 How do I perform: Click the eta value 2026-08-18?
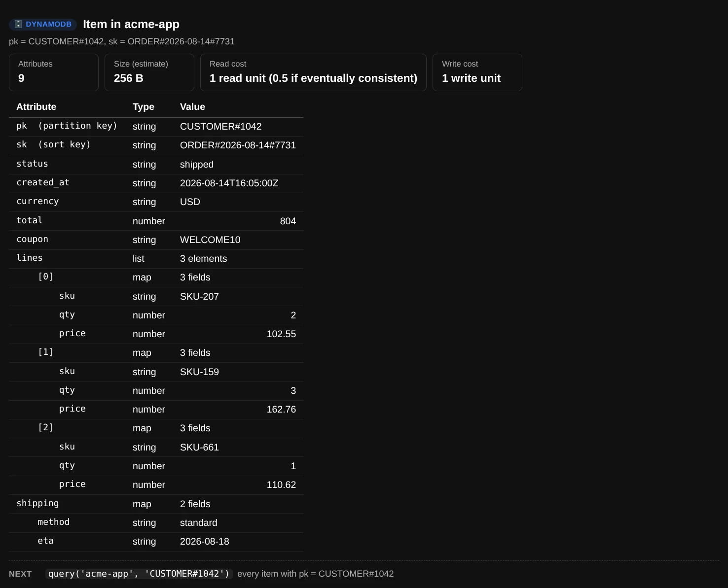point(205,542)
